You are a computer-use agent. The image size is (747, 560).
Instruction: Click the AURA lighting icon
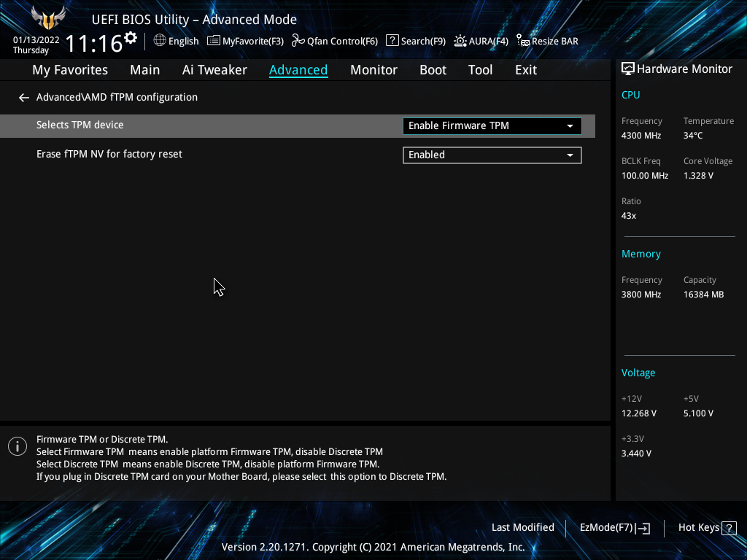point(460,41)
